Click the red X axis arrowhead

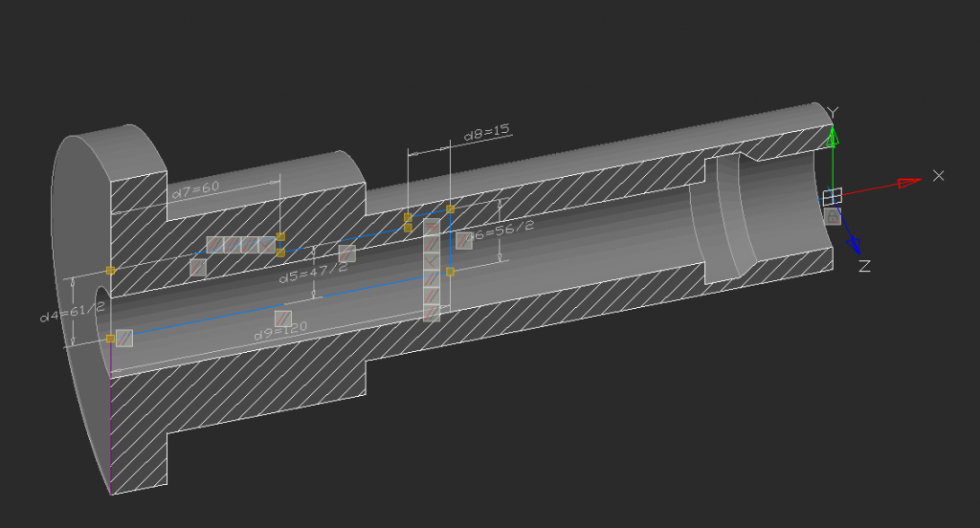[907, 181]
